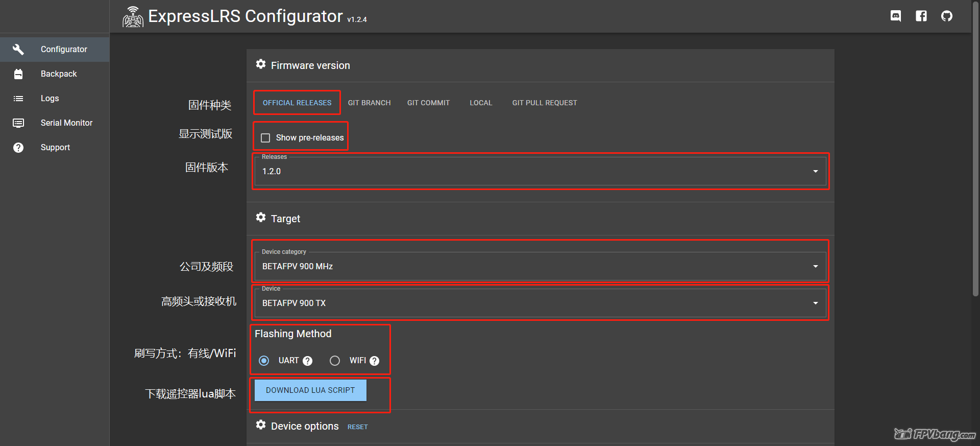The image size is (980, 446).
Task: Switch to the Local tab
Action: coord(481,103)
